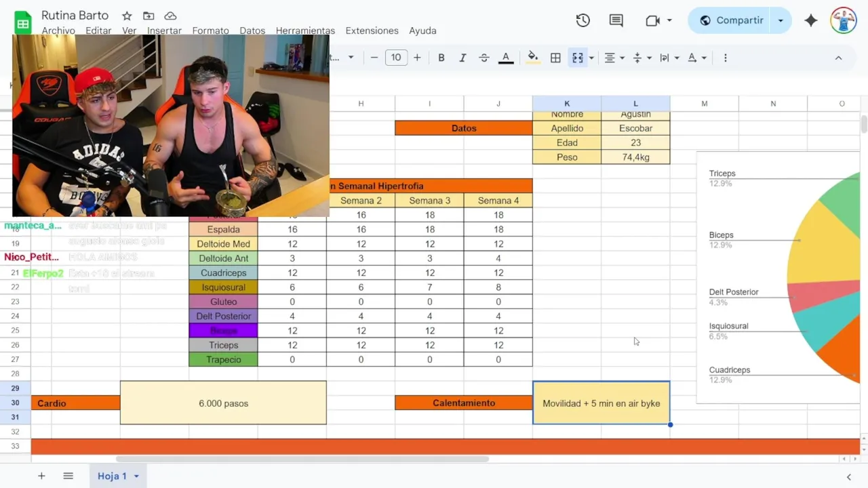Select the Isquiosural label cell
Screen dimensions: 868x488
coord(223,287)
